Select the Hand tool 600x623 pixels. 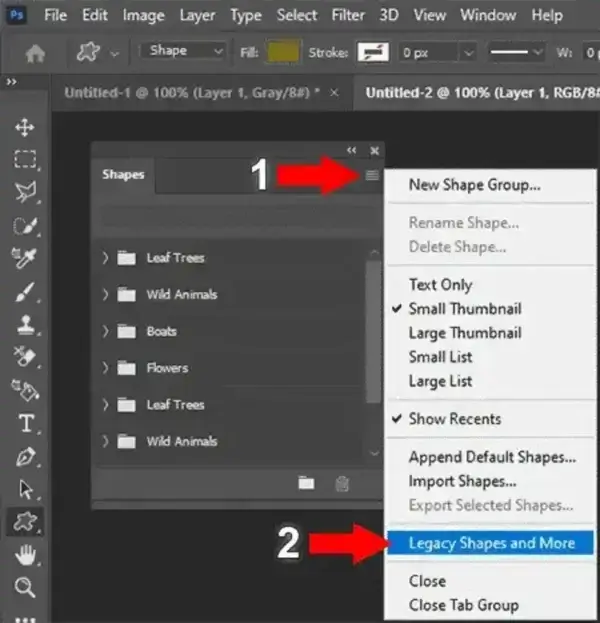[x=25, y=555]
